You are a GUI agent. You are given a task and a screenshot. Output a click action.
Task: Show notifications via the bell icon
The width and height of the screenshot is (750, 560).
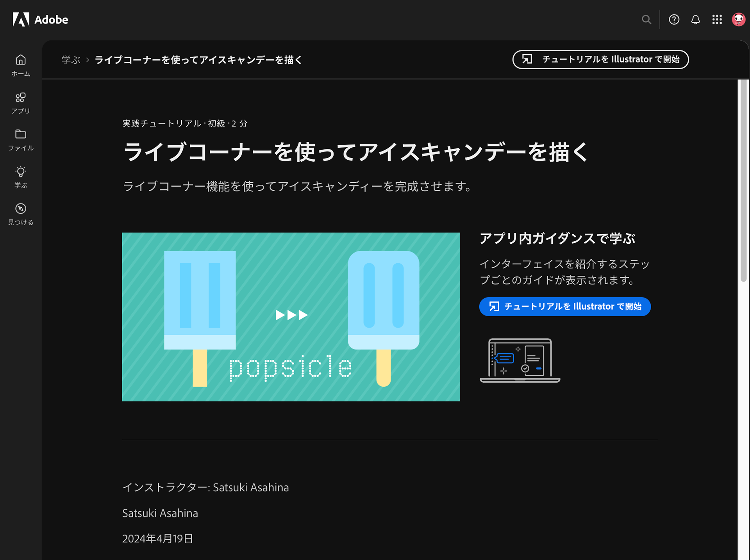[x=695, y=20]
